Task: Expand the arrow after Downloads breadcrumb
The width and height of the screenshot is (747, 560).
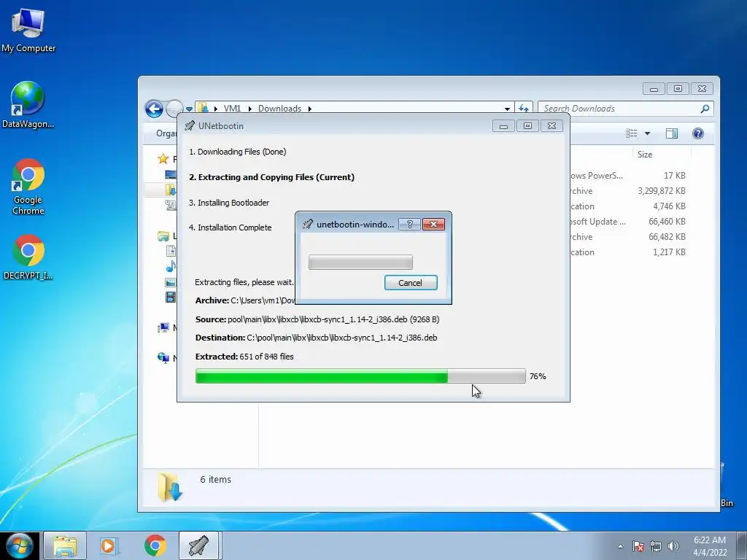Action: 309,109
